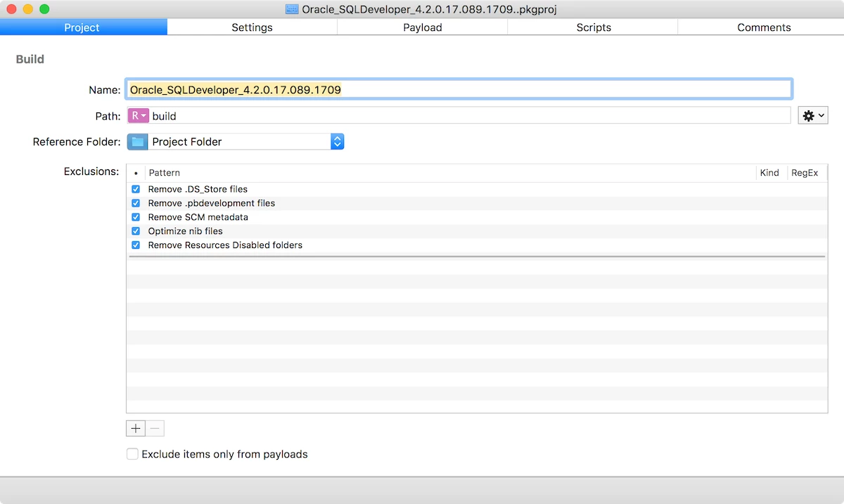
Task: Click the blue Project Folder icon
Action: click(x=138, y=141)
